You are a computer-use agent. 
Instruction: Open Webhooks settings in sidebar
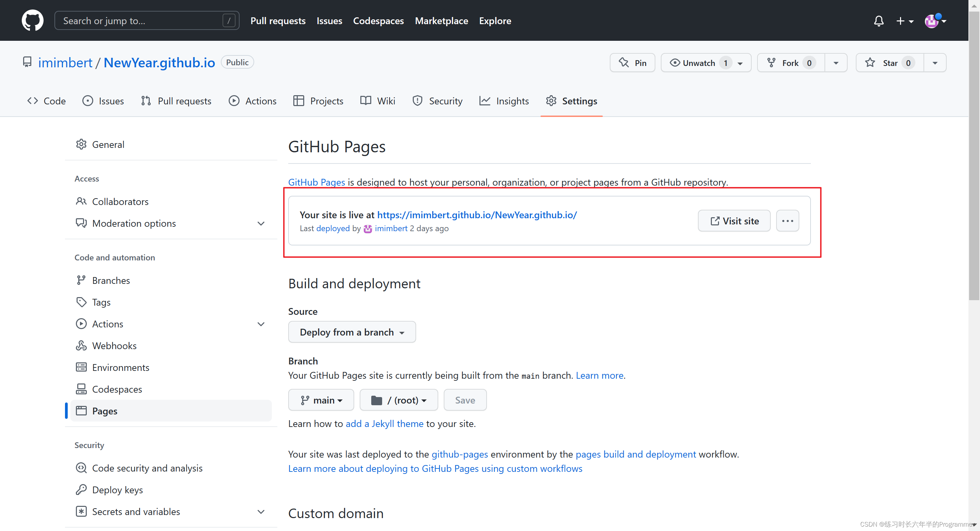point(114,345)
